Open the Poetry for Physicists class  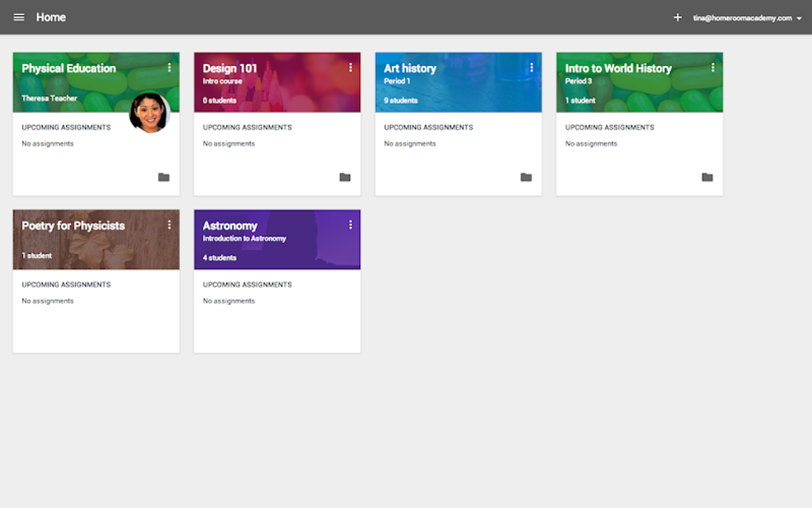tap(73, 225)
